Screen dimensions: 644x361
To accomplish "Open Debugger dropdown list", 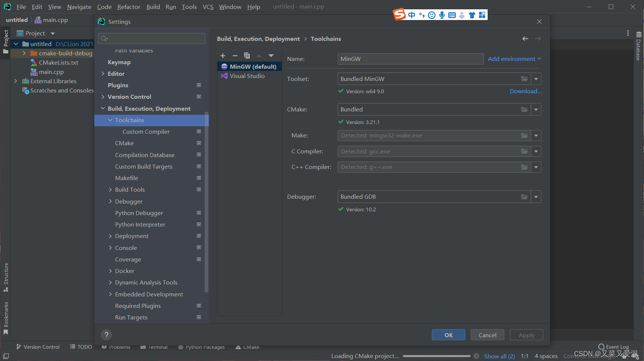I will (x=536, y=197).
